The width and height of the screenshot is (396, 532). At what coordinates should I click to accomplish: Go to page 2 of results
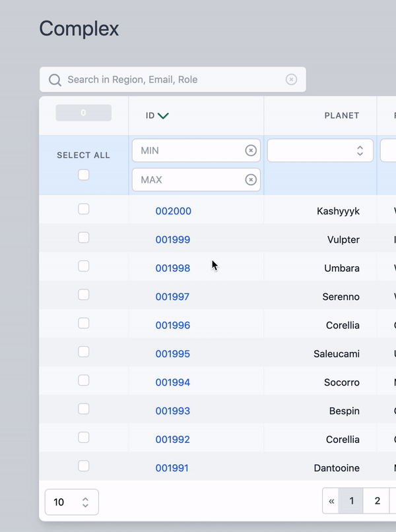click(x=377, y=500)
